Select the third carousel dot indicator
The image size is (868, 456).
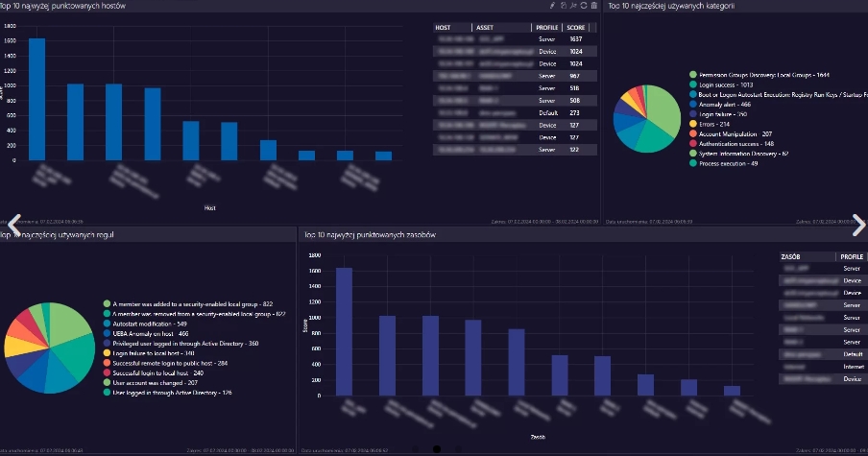(457, 448)
